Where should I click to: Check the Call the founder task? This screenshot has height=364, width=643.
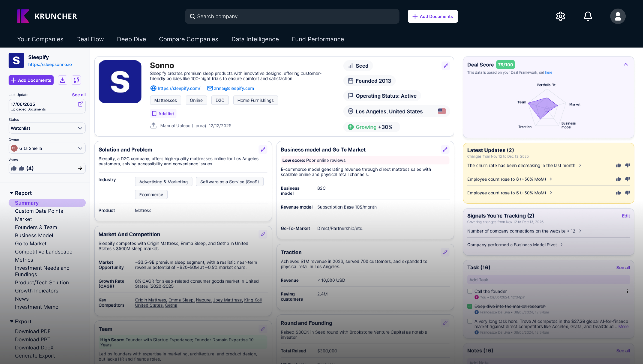[x=470, y=291]
